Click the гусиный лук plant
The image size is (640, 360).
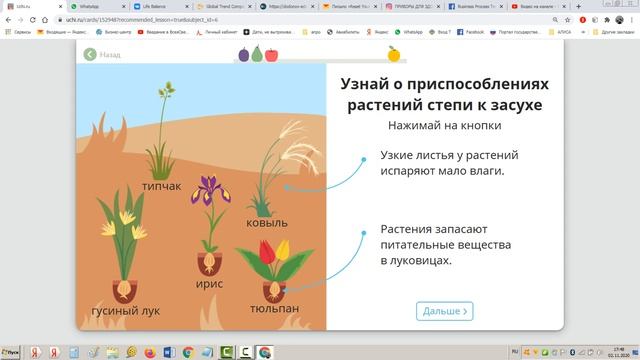(x=123, y=245)
